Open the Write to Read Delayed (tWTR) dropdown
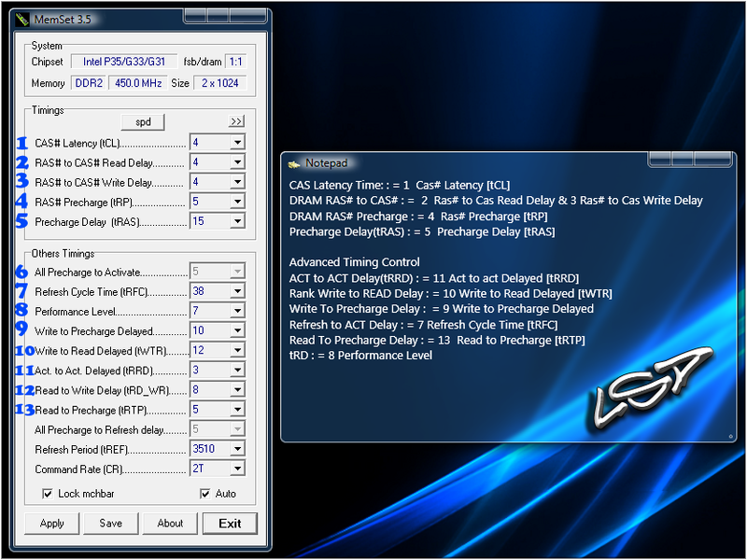Viewport: 747px width, 560px height. (x=237, y=350)
